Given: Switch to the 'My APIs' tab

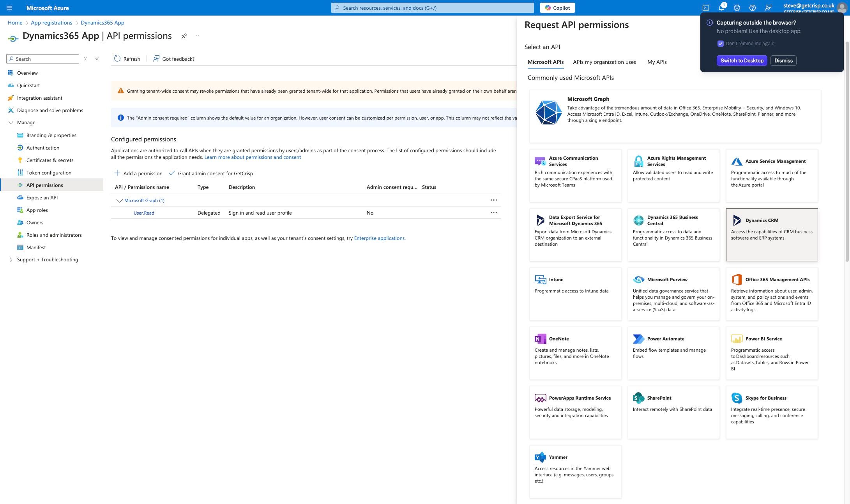Looking at the screenshot, I should pos(657,62).
